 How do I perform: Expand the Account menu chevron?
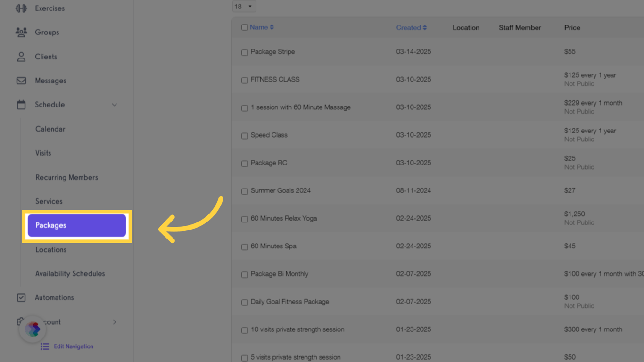point(114,322)
